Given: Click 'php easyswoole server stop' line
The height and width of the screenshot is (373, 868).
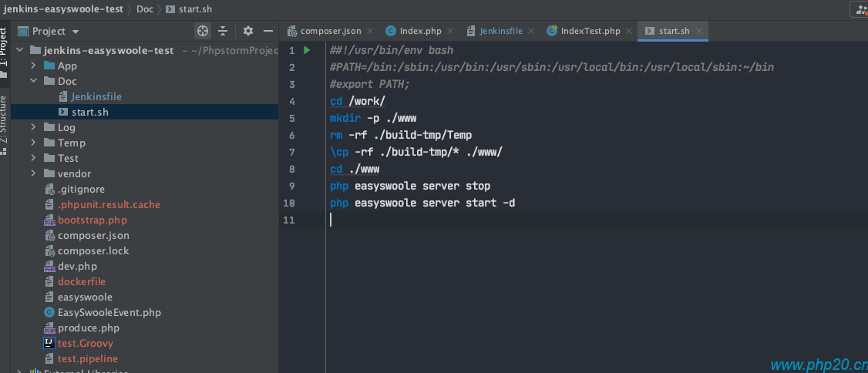Looking at the screenshot, I should 410,186.
